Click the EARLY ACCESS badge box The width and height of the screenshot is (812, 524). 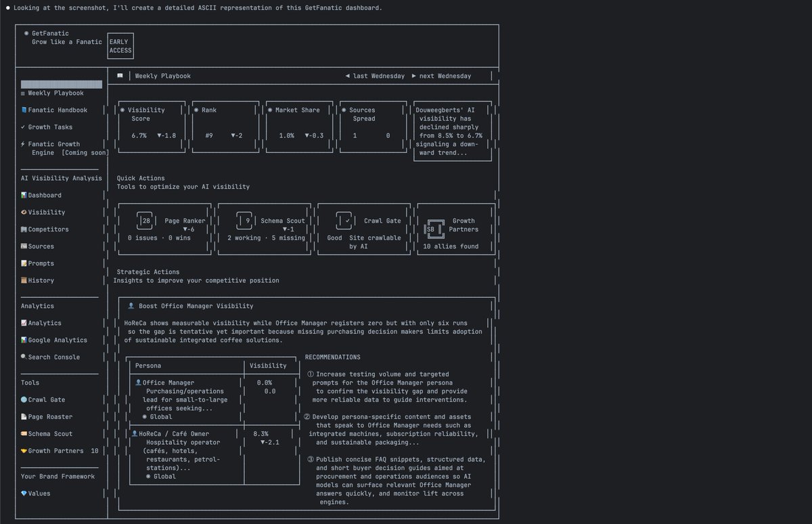coord(120,47)
